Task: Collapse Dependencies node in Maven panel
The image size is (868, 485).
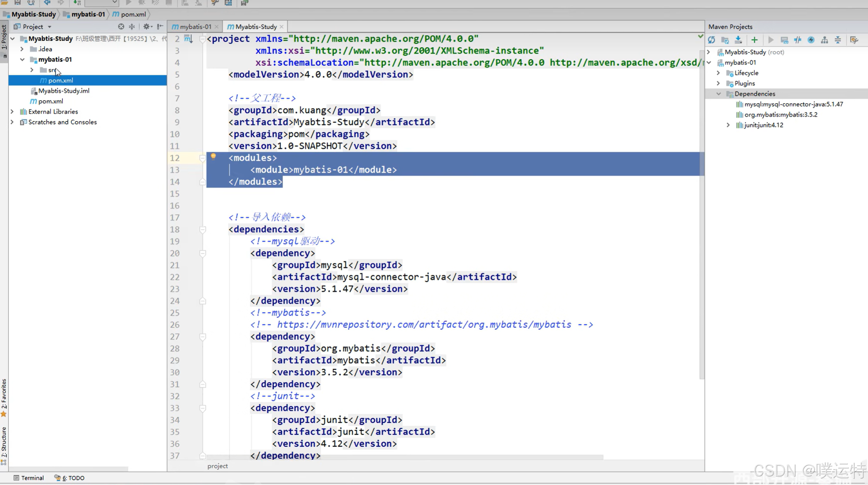Action: coord(719,94)
